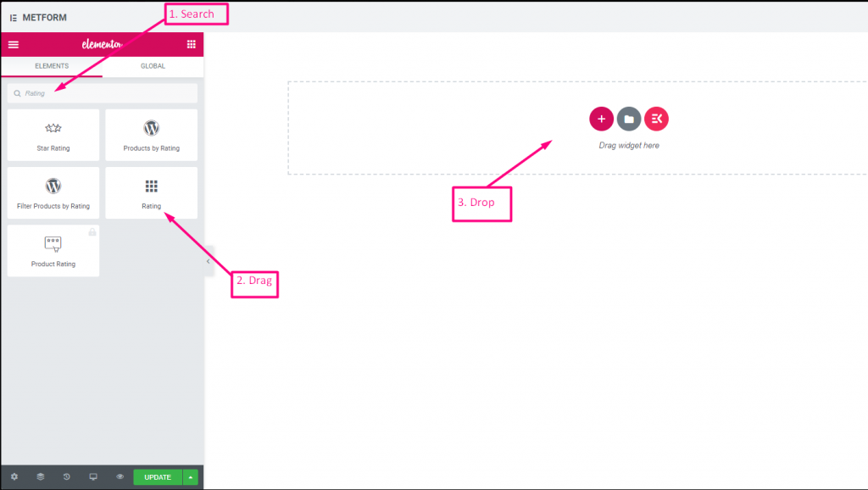Add new section with plus button
The height and width of the screenshot is (490, 868).
pos(601,119)
